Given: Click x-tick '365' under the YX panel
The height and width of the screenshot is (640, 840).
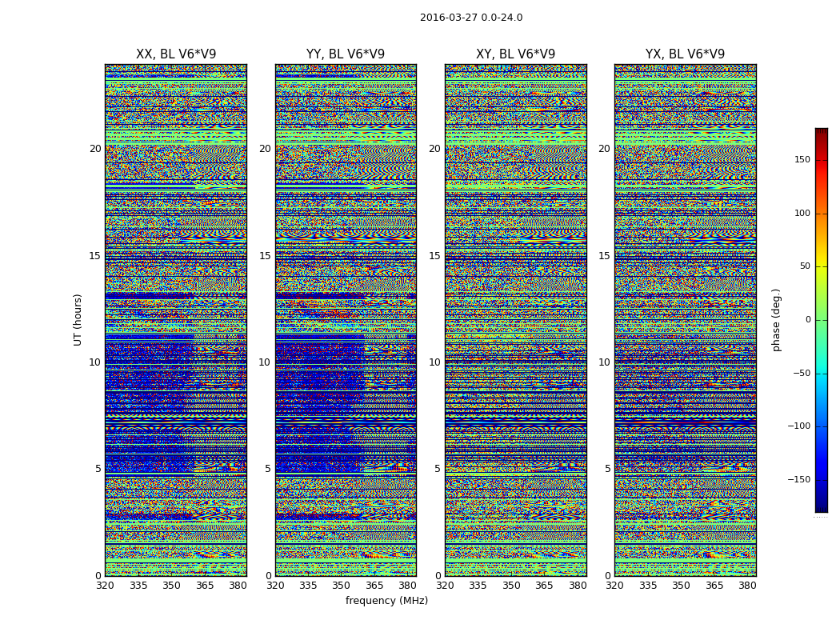Looking at the screenshot, I should [714, 586].
